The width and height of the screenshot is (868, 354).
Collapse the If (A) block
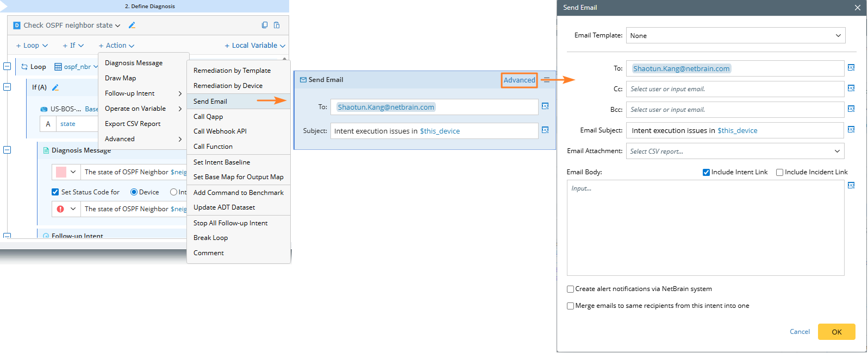(7, 87)
